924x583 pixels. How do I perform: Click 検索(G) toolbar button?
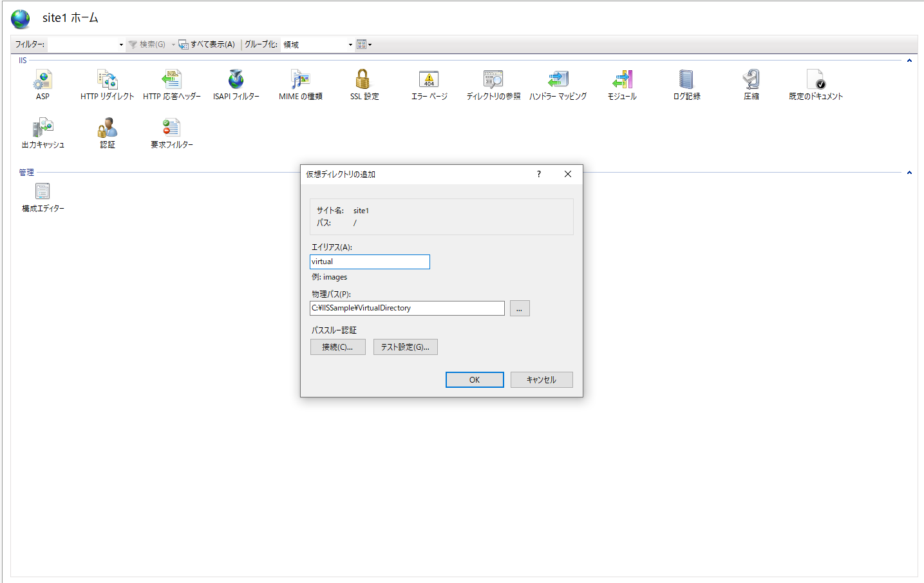147,44
